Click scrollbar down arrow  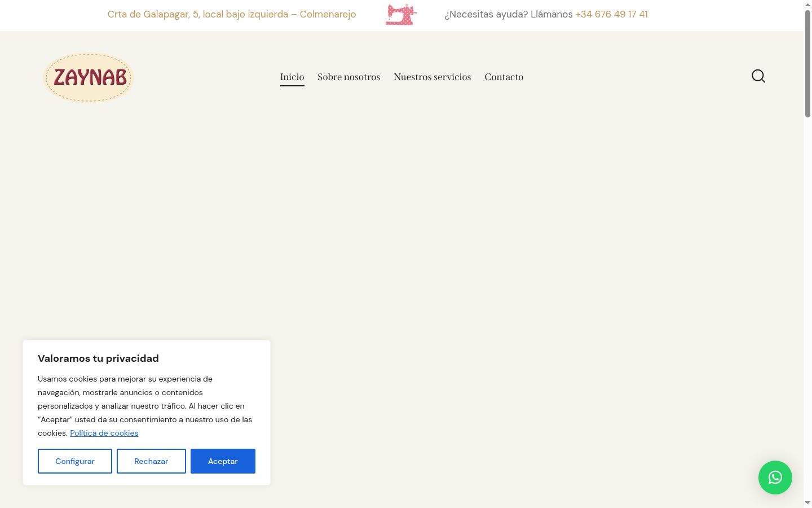click(807, 503)
